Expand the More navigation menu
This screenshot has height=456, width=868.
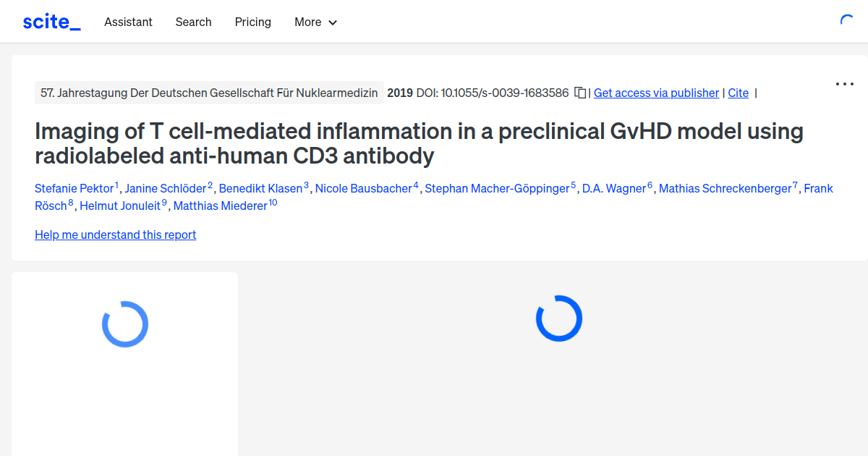(307, 22)
